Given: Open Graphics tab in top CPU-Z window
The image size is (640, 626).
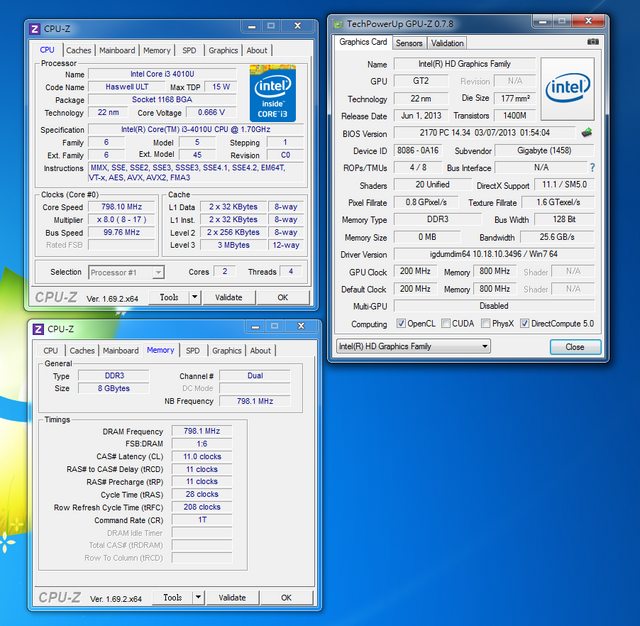Looking at the screenshot, I should (x=223, y=50).
